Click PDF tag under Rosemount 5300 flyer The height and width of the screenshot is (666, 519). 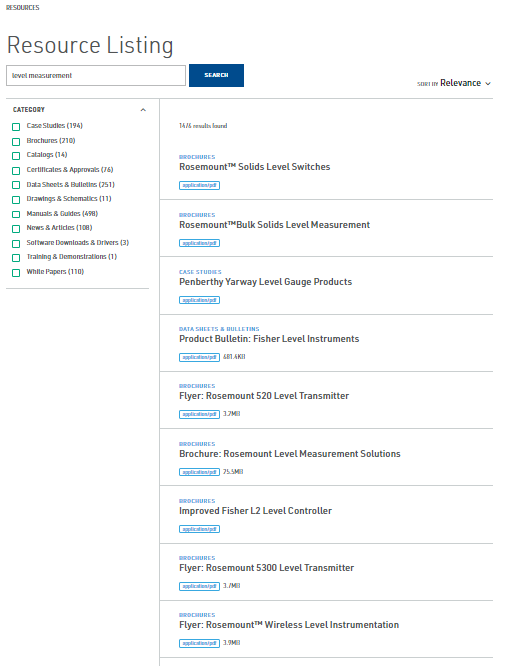[x=199, y=586]
